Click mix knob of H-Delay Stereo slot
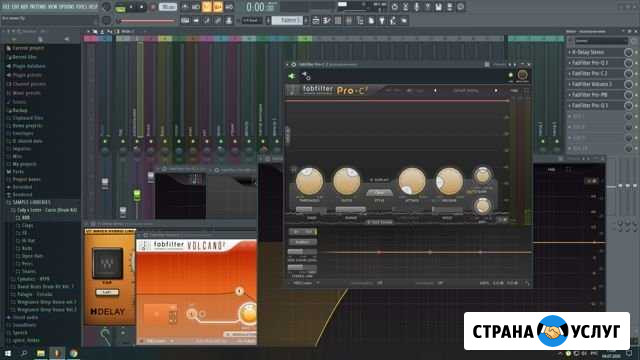The width and height of the screenshot is (640, 360). (629, 52)
